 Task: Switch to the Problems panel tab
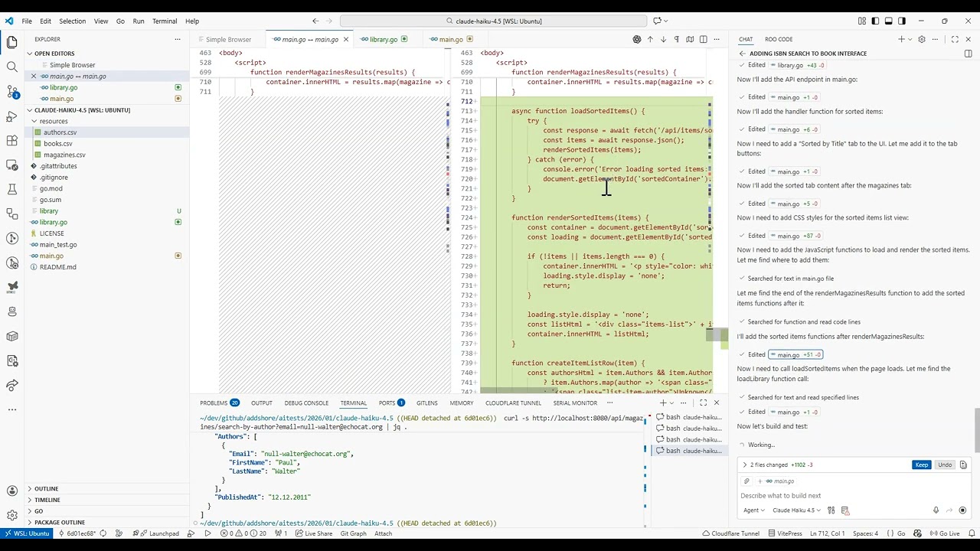tap(219, 403)
